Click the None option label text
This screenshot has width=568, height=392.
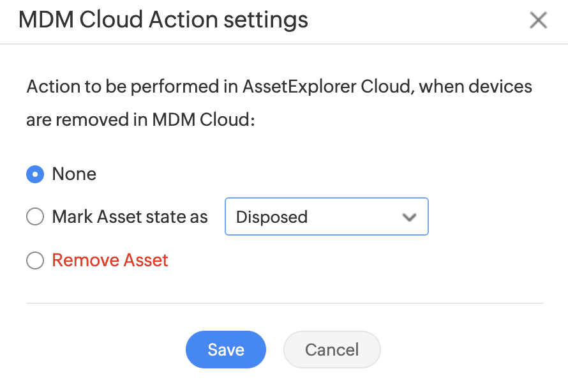[x=74, y=174]
